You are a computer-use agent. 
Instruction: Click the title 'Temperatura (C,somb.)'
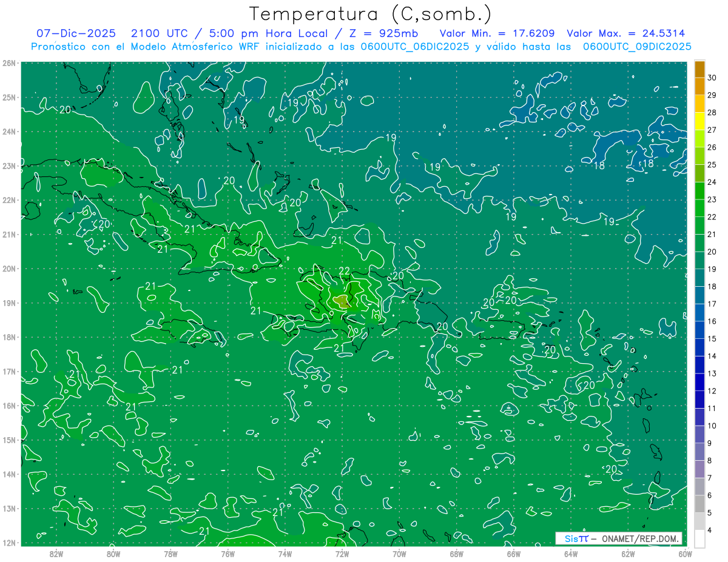371,14
